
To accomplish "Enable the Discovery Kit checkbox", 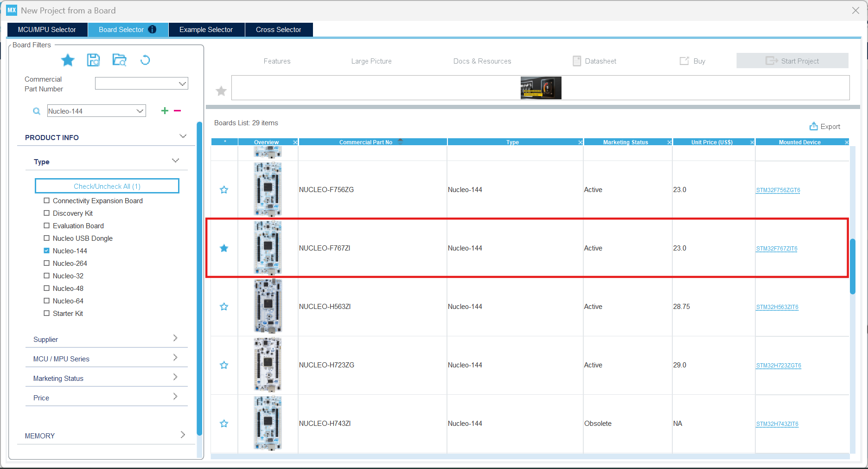I will 46,213.
